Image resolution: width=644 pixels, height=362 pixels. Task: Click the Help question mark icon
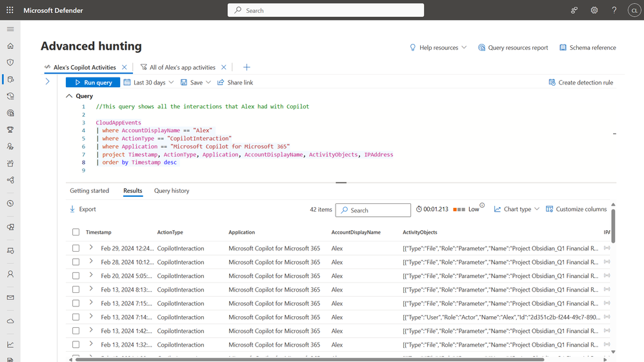pyautogui.click(x=614, y=10)
